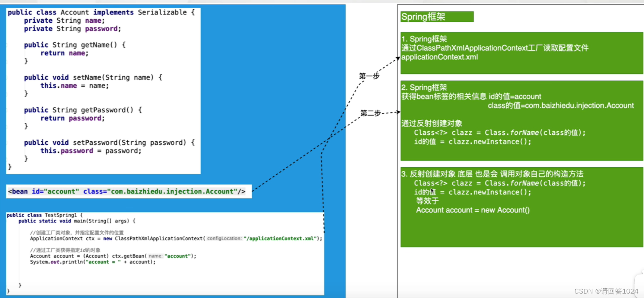644x298 pixels.
Task: Click '通过反射创建对象' text
Action: (432, 124)
